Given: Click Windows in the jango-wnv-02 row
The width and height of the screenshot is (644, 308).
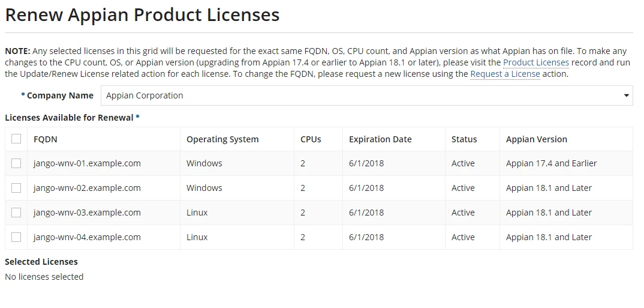Looking at the screenshot, I should [204, 188].
